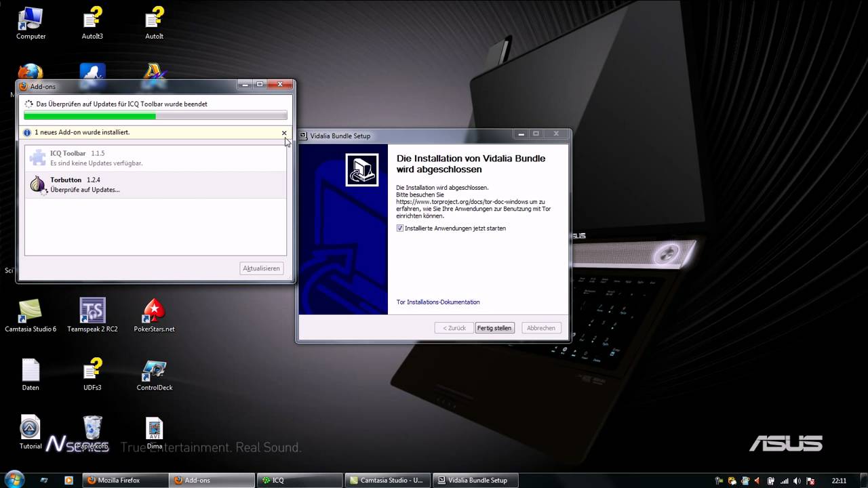This screenshot has height=488, width=868.
Task: Click the blue info icon in Add-ons notification
Action: [27, 133]
